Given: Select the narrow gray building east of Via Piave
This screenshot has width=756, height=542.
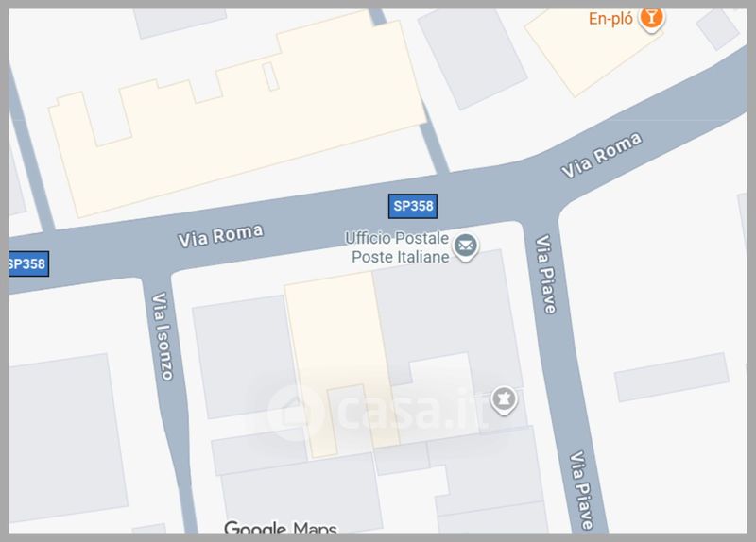Looking at the screenshot, I should [x=672, y=377].
